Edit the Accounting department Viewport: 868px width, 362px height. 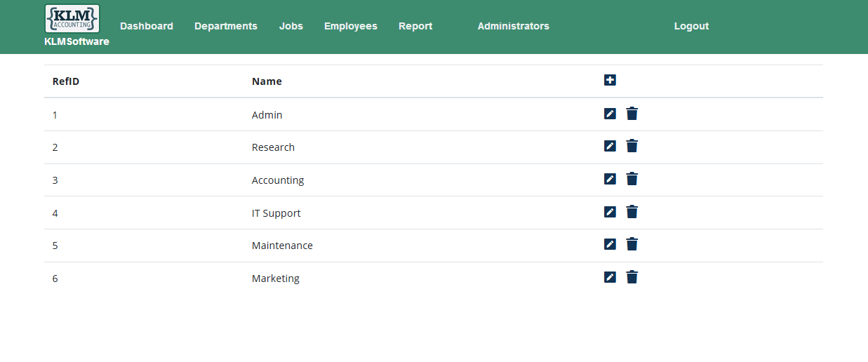click(610, 179)
